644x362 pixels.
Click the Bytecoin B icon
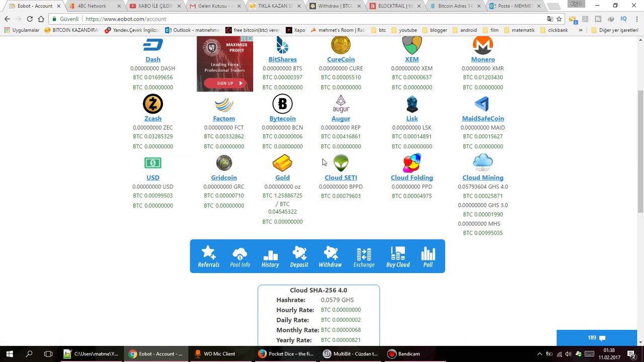pyautogui.click(x=282, y=104)
